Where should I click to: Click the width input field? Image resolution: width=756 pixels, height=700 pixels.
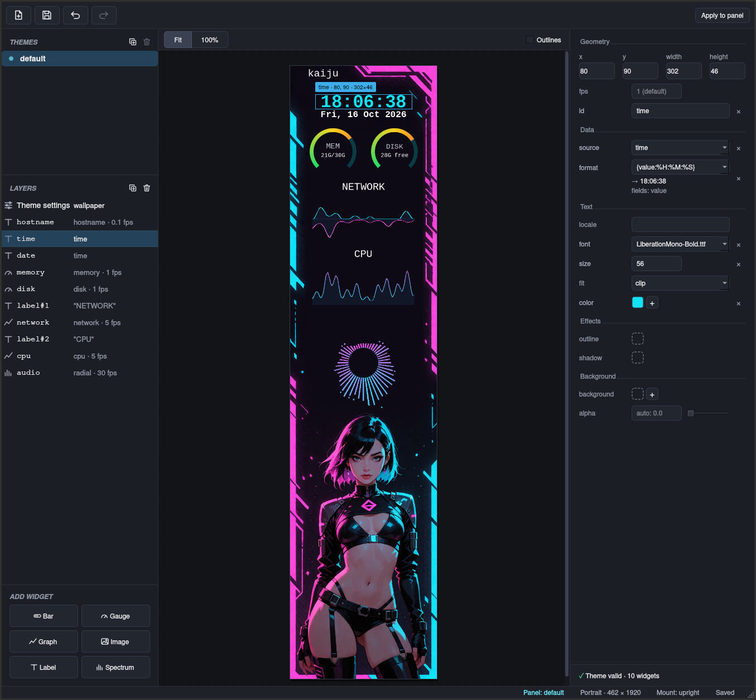pos(683,71)
